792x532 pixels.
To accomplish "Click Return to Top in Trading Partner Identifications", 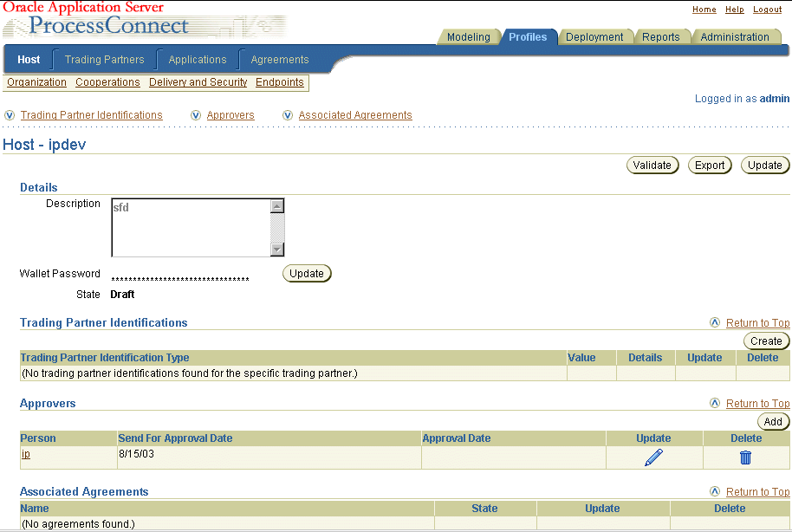I will click(x=757, y=323).
